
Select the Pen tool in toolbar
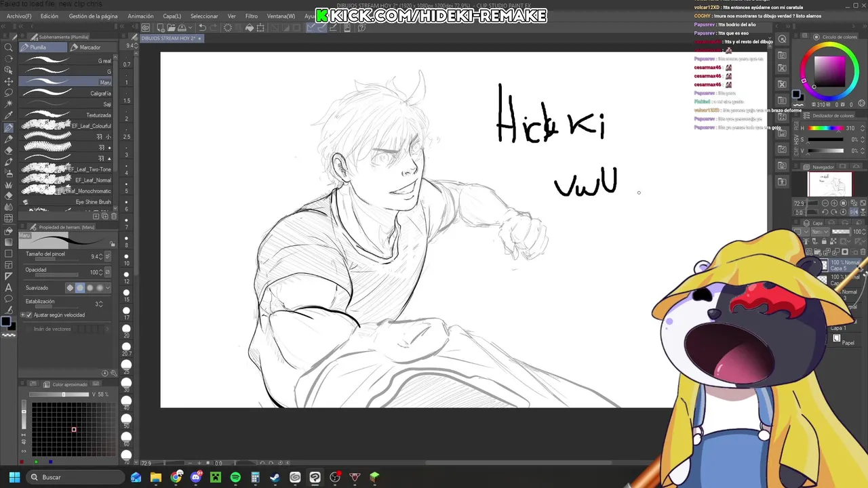tap(8, 127)
